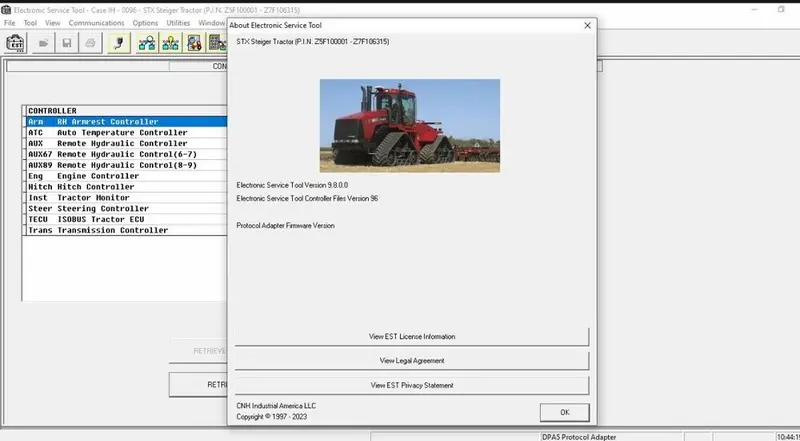The width and height of the screenshot is (800, 441).
Task: Click the printer toolbar icon
Action: (x=90, y=43)
